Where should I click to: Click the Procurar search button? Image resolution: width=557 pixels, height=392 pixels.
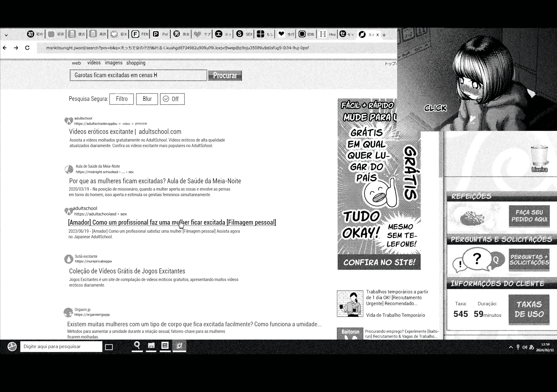[x=225, y=76]
